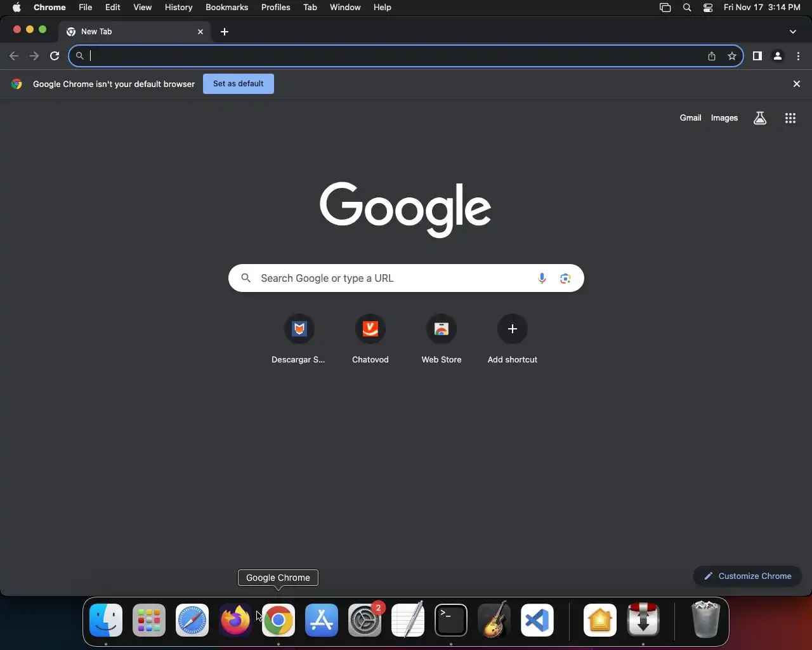Open the Edit menu
The image size is (812, 650).
(x=113, y=8)
